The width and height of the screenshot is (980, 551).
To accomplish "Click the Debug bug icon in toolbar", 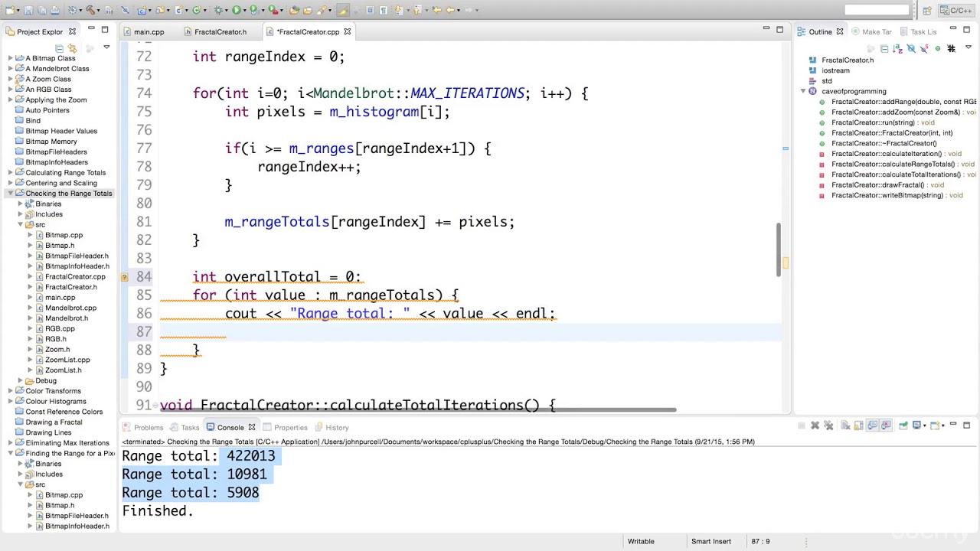I will pos(218,10).
